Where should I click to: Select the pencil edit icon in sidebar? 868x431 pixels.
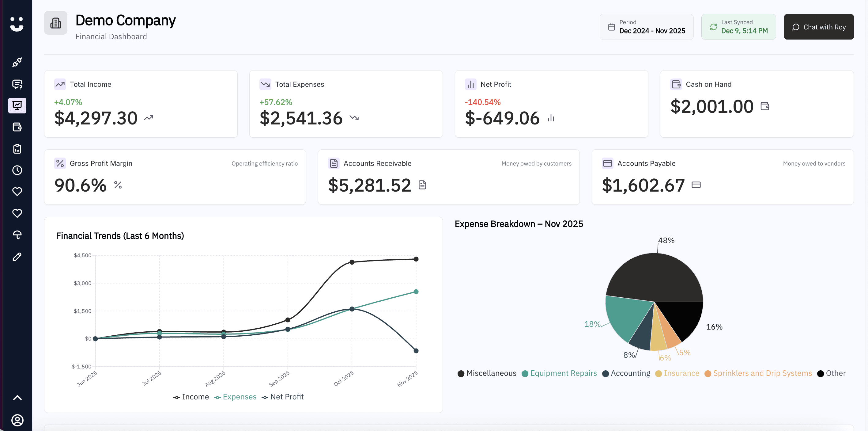(17, 257)
